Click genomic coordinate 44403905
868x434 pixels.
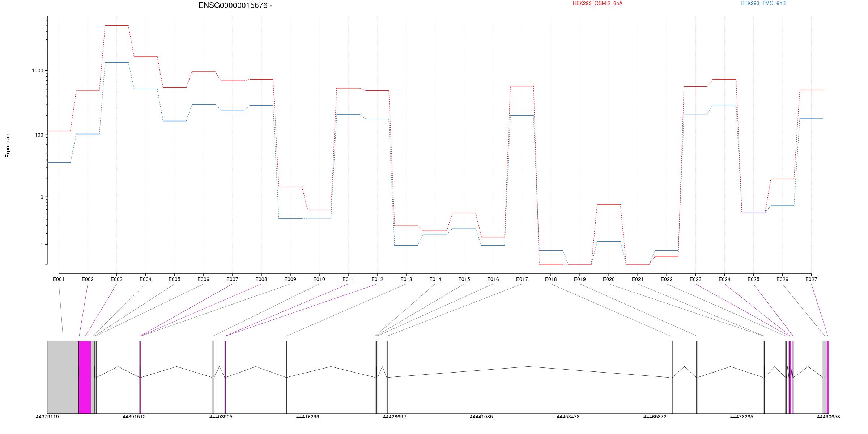pos(221,417)
